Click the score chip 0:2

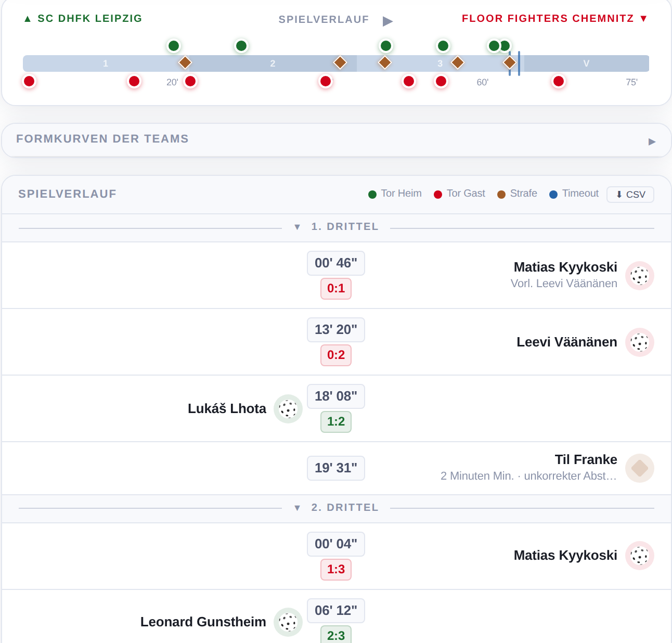[336, 355]
